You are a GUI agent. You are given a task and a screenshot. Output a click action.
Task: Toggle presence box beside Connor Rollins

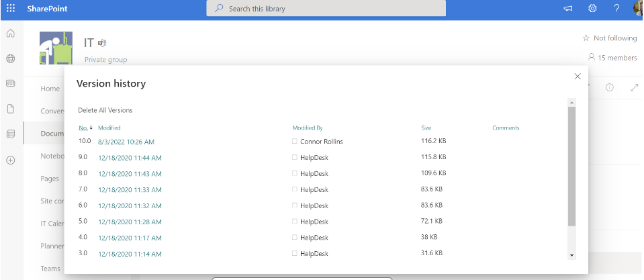pyautogui.click(x=295, y=142)
